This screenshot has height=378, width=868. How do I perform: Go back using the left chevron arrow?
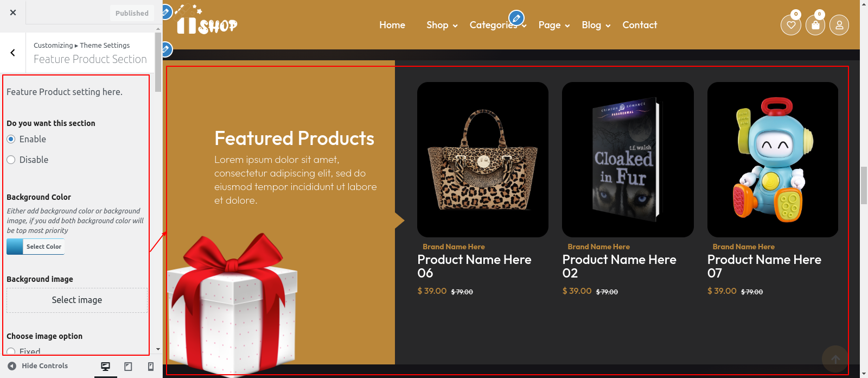(x=13, y=53)
